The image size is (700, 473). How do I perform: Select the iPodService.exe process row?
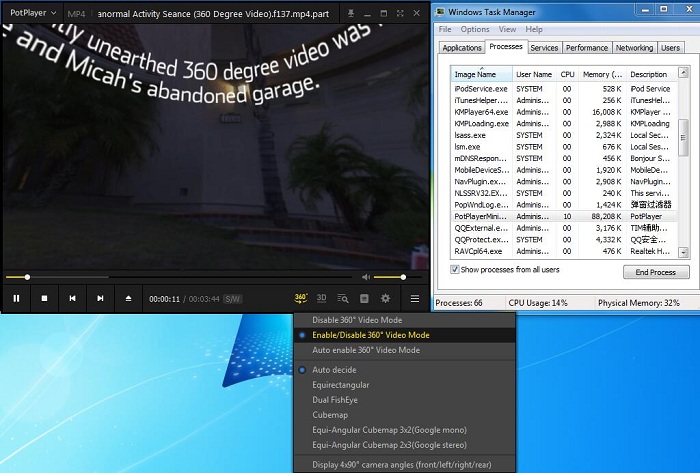564,89
